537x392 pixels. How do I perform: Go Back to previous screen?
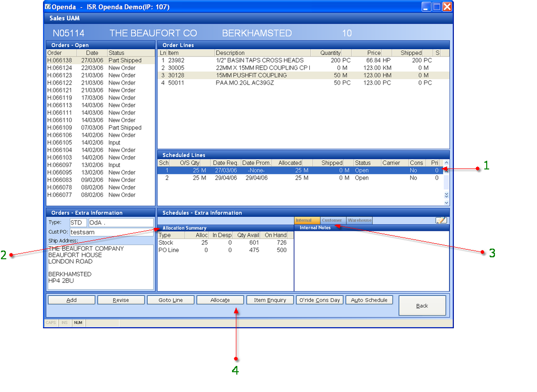tap(422, 306)
